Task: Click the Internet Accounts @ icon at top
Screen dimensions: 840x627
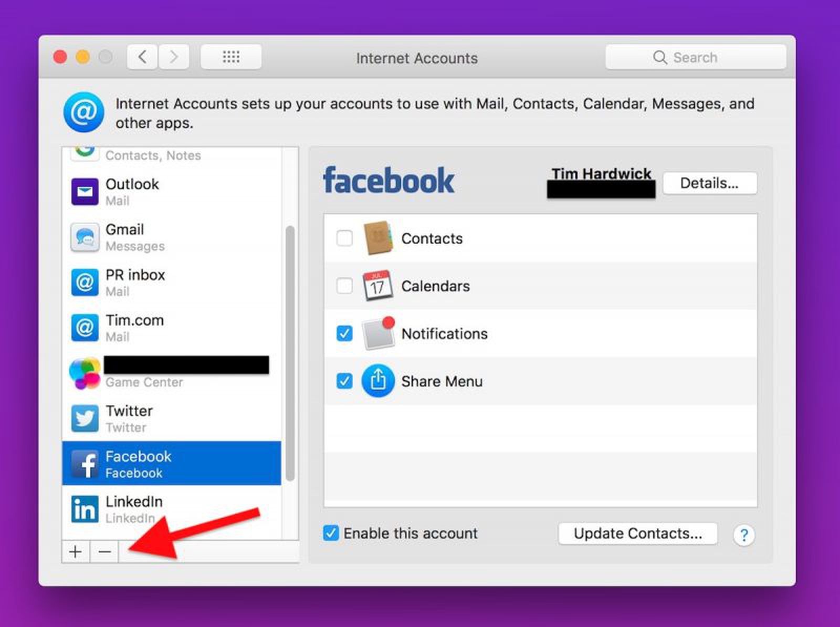Action: click(83, 112)
